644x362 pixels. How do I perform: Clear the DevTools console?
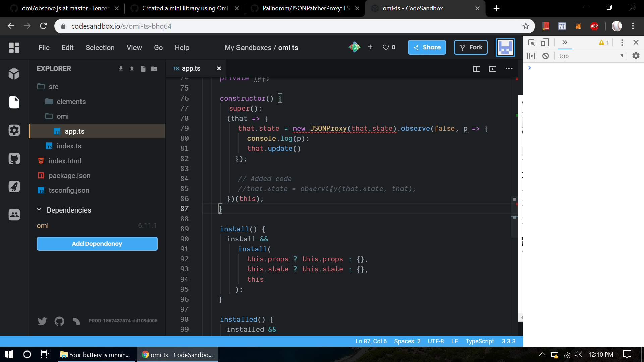[545, 56]
